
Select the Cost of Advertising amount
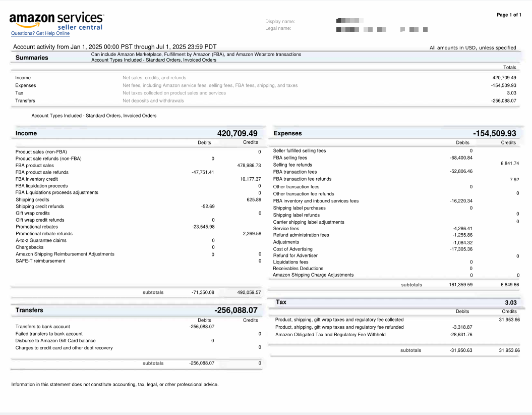click(x=461, y=249)
